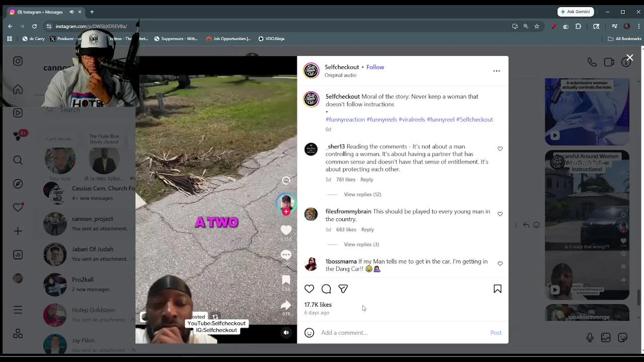Expand View replies (12)

point(362,194)
